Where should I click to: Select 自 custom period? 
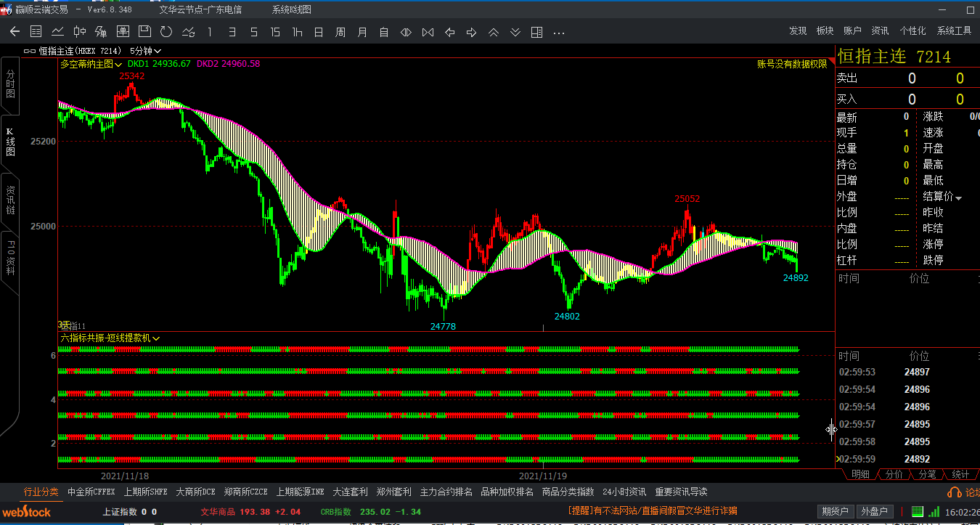coord(384,31)
